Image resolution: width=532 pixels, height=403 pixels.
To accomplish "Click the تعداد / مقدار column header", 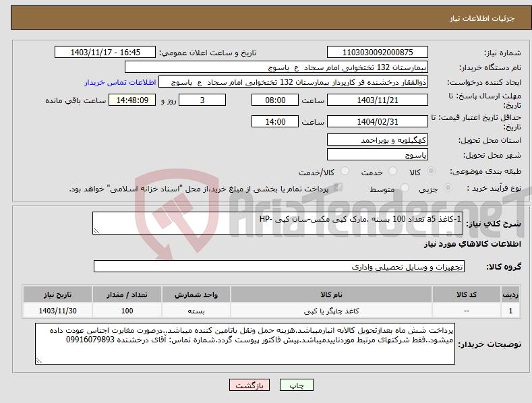I will tap(127, 294).
